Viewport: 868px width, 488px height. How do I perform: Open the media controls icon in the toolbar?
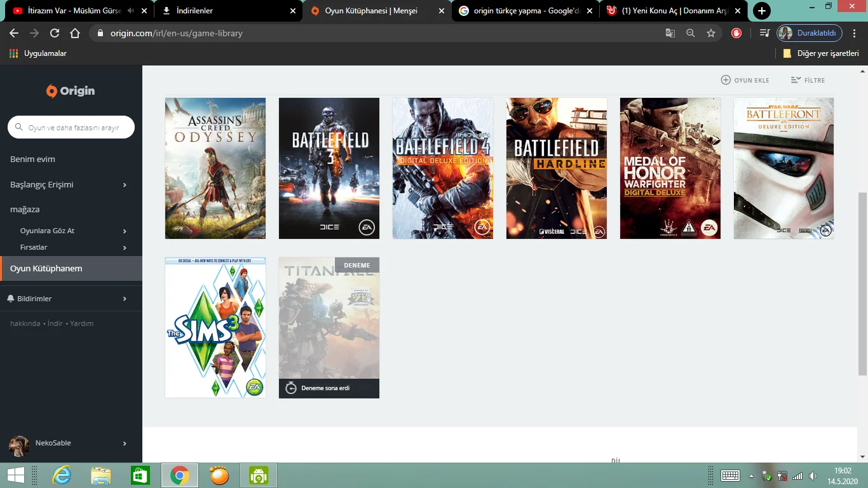pyautogui.click(x=764, y=33)
